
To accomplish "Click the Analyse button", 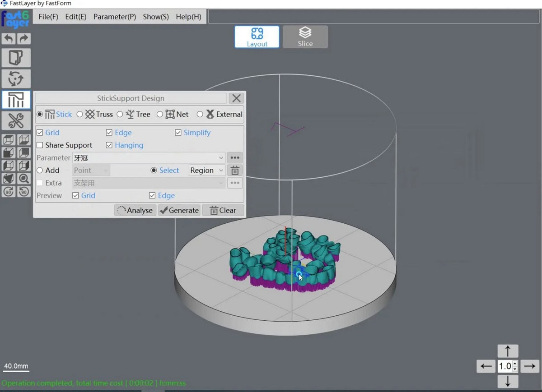I will coord(135,210).
